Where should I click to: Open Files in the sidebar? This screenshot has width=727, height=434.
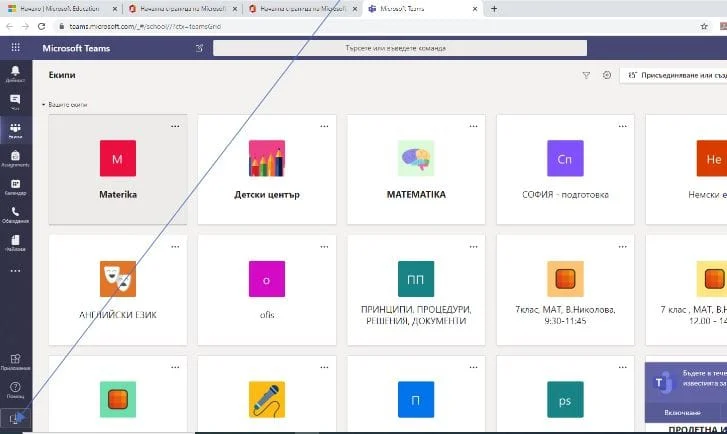click(15, 243)
